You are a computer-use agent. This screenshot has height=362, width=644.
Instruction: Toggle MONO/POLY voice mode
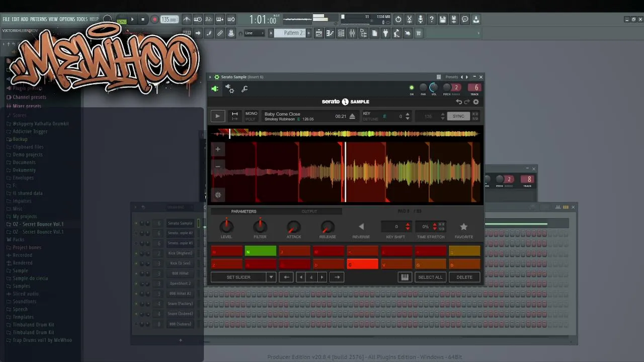251,116
